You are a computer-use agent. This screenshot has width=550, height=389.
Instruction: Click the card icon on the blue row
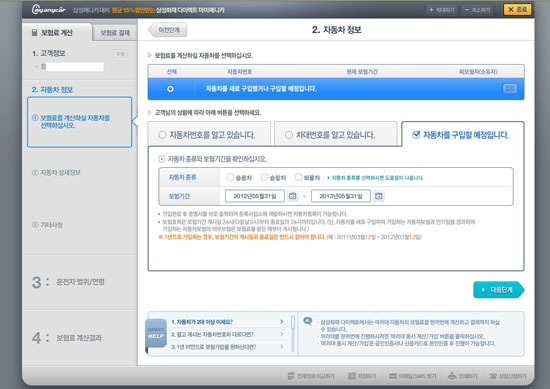(x=510, y=89)
